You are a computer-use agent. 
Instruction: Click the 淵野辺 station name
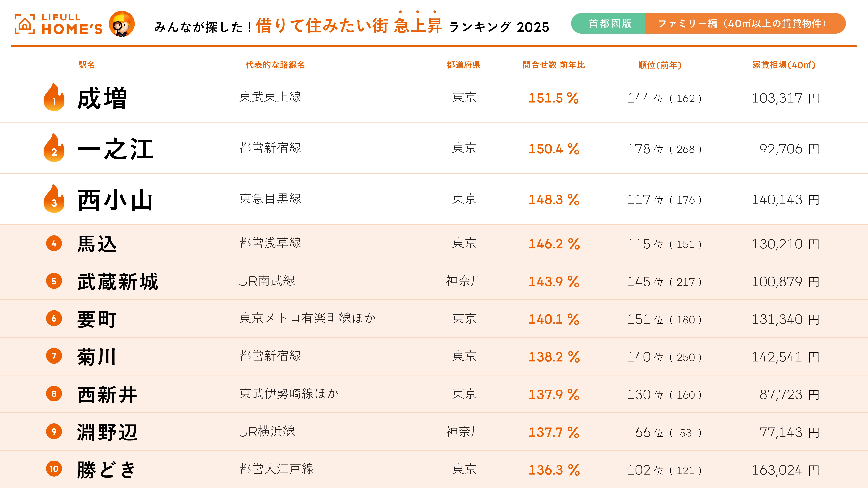[107, 432]
